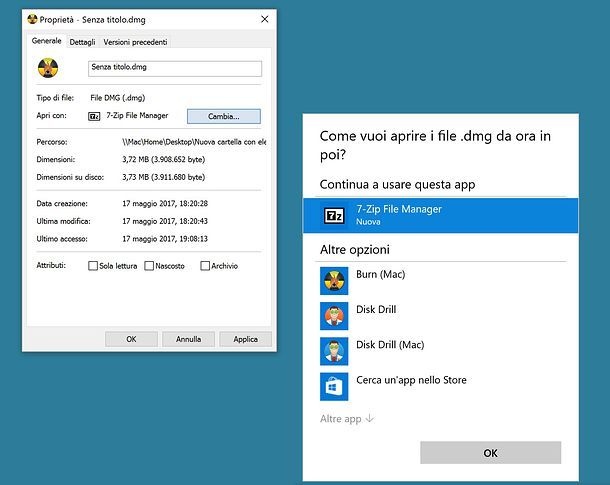Image resolution: width=610 pixels, height=485 pixels.
Task: Click the first Disk Drill app icon
Action: 333,316
